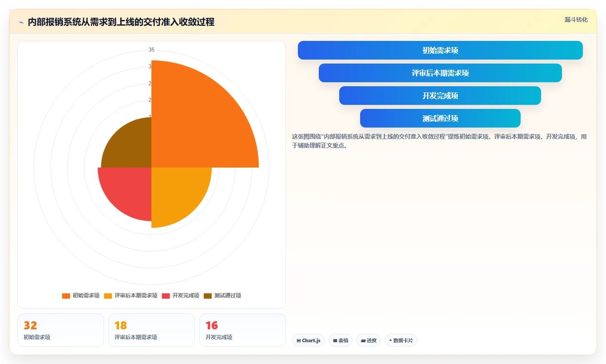This screenshot has width=606, height=364.
Task: Click the chart title 内部报销系统从需求到上线的交付准入收敛过程
Action: pos(121,22)
